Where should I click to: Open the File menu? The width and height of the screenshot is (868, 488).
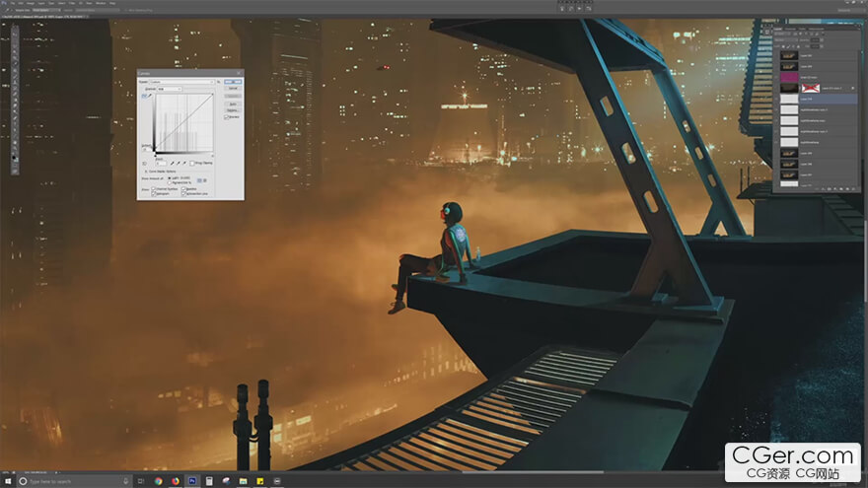(x=13, y=3)
